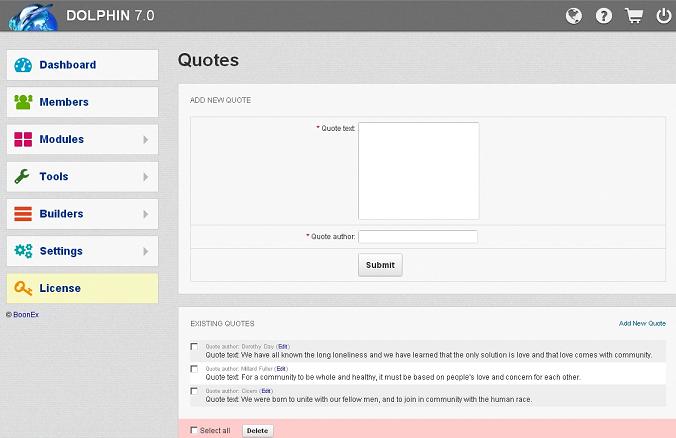Follow the Add New Quote link
Viewport: 676px width, 438px height.
[x=642, y=323]
